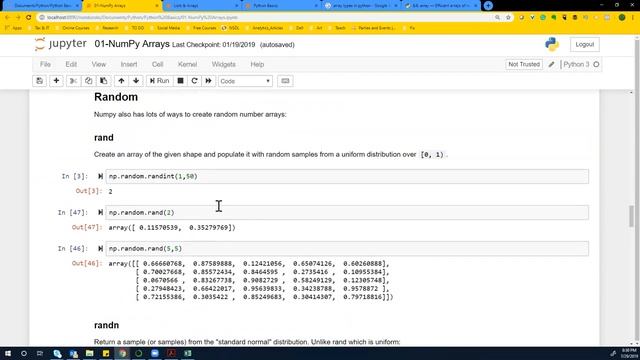The width and height of the screenshot is (640, 360).
Task: Bookmark this page star icon
Action: 508,17
